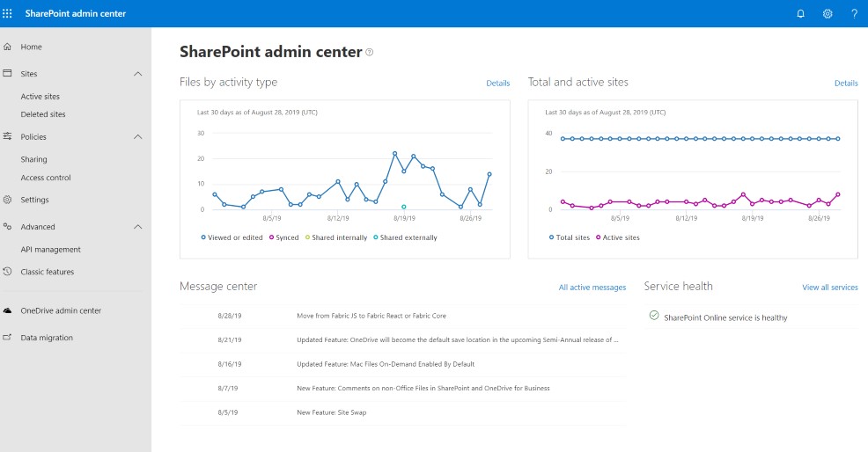This screenshot has height=452, width=868.
Task: Open Details for Files by activity type
Action: [497, 83]
